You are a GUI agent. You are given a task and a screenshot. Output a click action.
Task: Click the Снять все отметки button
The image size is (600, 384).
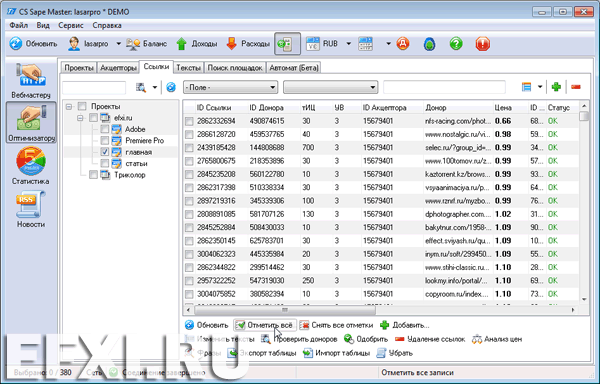336,325
